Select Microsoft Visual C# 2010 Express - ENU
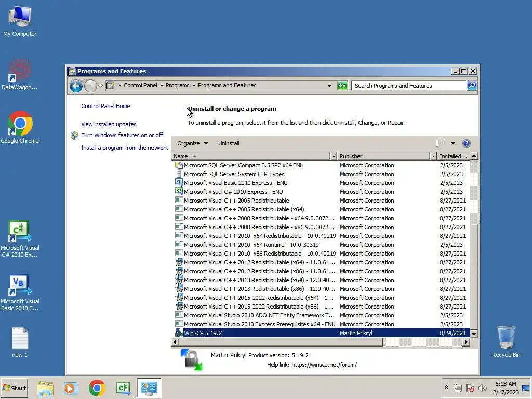The height and width of the screenshot is (399, 532). point(321,192)
